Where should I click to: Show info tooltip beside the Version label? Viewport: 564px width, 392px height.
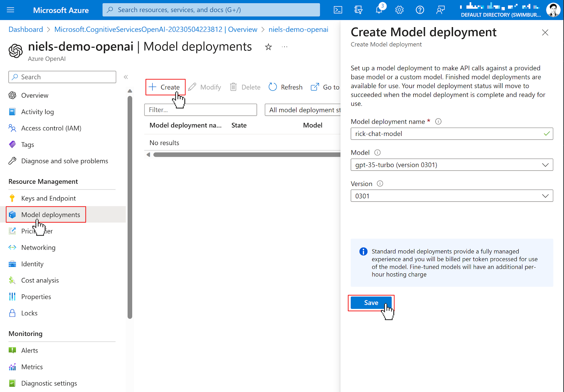(x=380, y=183)
